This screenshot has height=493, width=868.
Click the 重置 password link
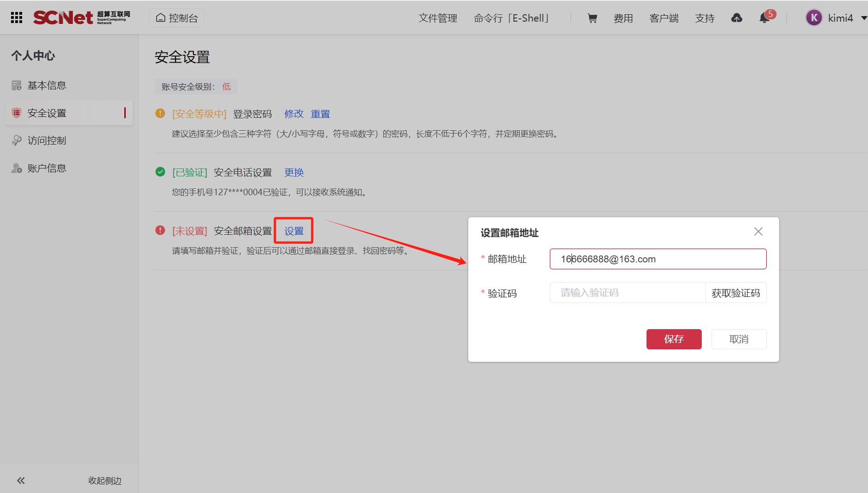(320, 114)
